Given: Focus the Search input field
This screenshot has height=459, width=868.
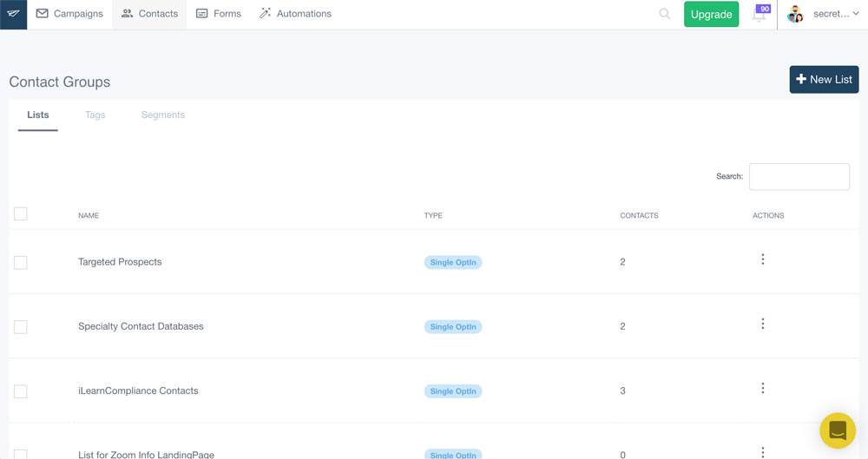Looking at the screenshot, I should (x=799, y=176).
